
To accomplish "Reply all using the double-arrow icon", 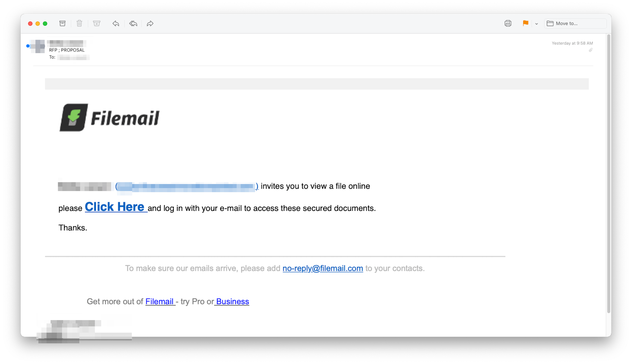I will tap(133, 24).
